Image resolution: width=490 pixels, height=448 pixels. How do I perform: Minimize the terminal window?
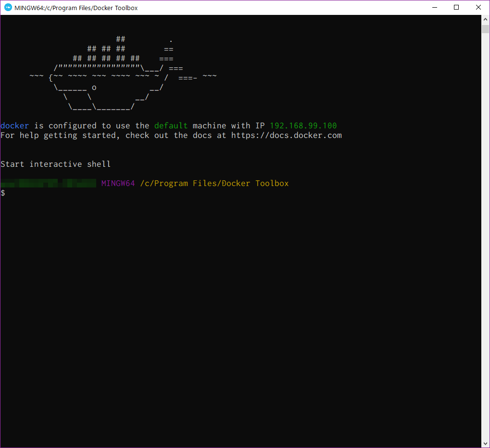click(x=434, y=7)
